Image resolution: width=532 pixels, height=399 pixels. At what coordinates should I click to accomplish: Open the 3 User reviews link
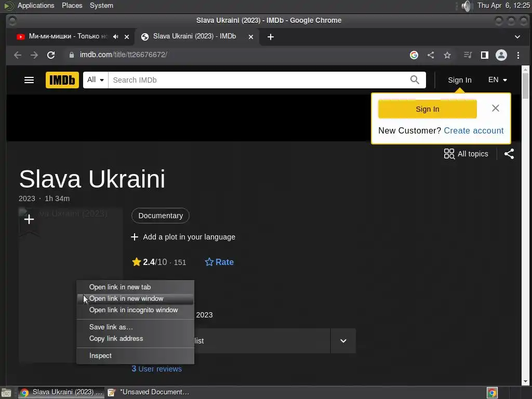(157, 369)
